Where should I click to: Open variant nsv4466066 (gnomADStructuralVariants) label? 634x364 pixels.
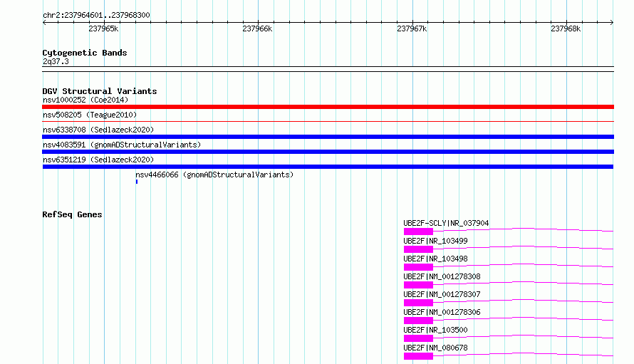pos(214,175)
